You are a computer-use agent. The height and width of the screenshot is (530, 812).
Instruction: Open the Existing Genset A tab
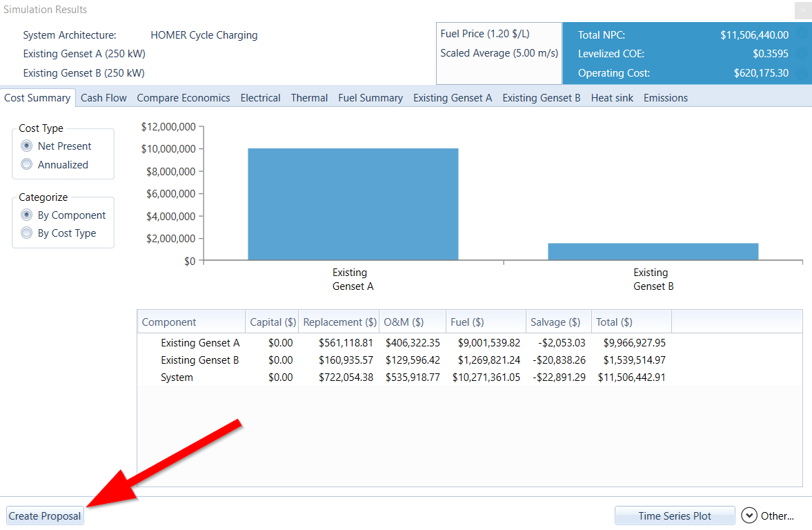(x=453, y=98)
